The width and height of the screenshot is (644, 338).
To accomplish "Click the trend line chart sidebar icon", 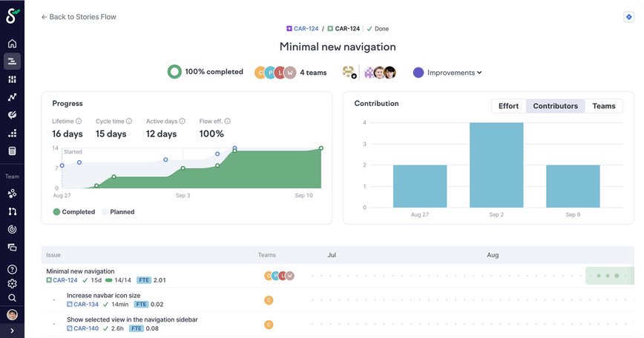I will coord(12,97).
